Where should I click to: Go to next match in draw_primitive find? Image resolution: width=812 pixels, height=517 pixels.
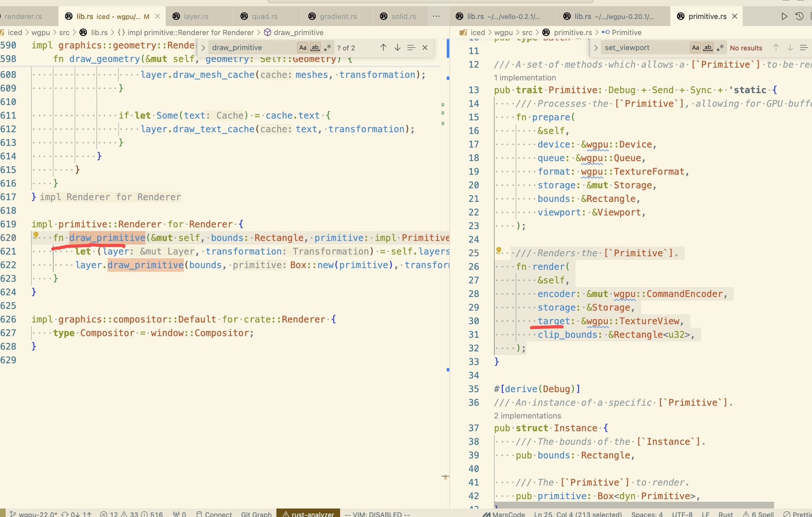tap(397, 47)
